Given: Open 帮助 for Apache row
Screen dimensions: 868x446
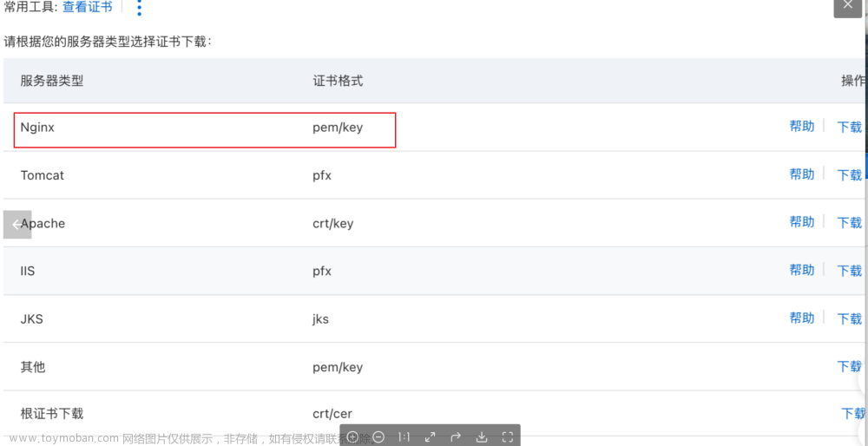Looking at the screenshot, I should tap(801, 222).
